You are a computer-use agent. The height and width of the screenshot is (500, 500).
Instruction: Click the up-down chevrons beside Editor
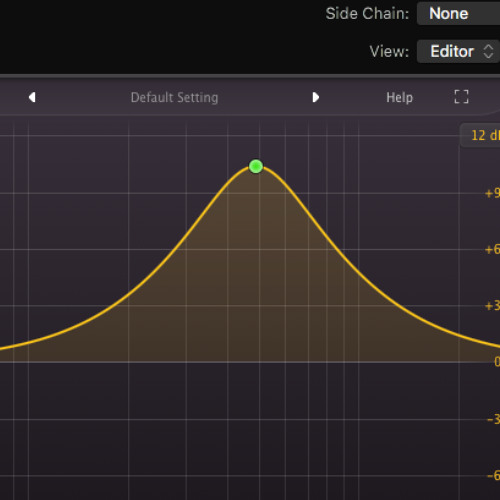tap(488, 51)
